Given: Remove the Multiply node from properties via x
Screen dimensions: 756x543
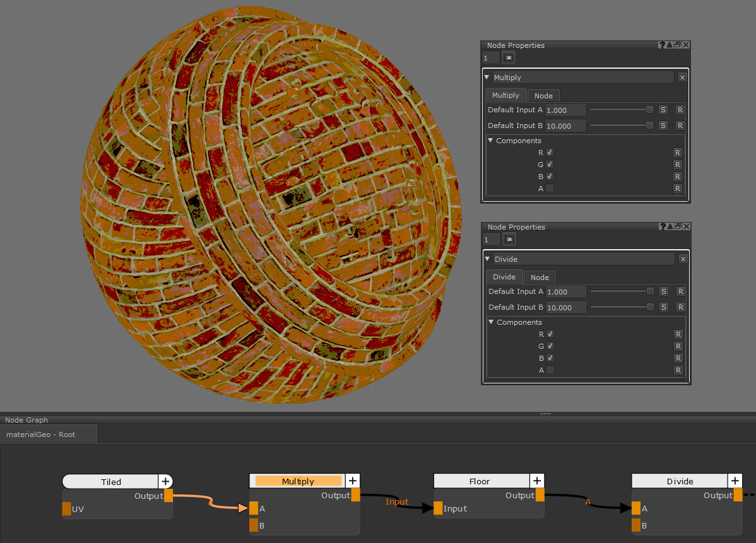Looking at the screenshot, I should tap(682, 78).
